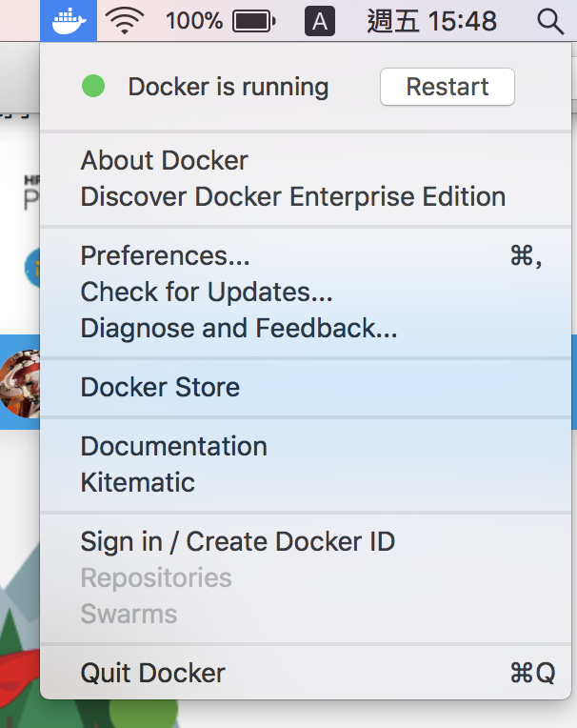Choose Discover Docker Enterprise Edition

coord(293,196)
